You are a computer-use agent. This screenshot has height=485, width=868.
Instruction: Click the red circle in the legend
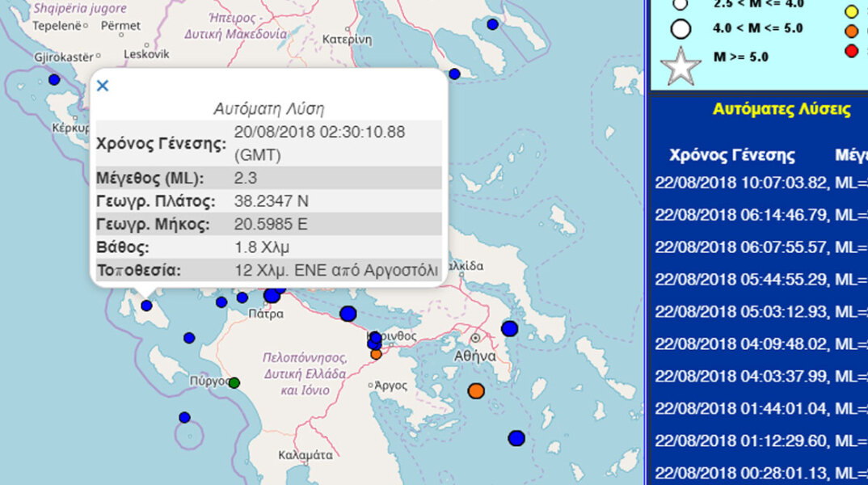[851, 52]
